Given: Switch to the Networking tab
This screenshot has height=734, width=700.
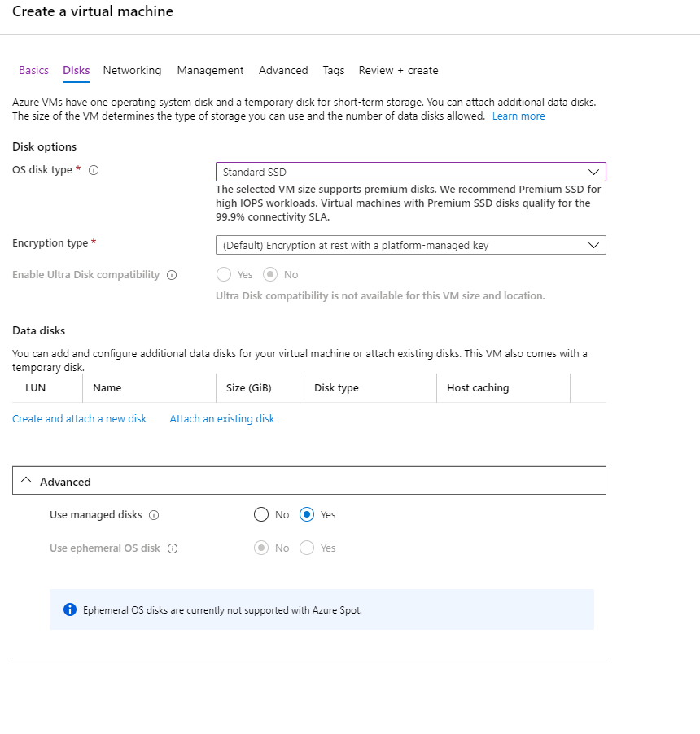Looking at the screenshot, I should 132,70.
